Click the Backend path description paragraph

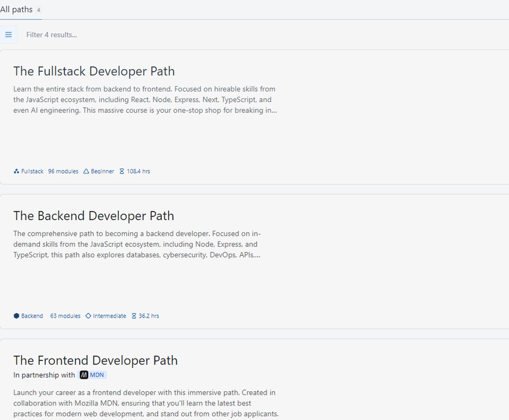(x=137, y=244)
